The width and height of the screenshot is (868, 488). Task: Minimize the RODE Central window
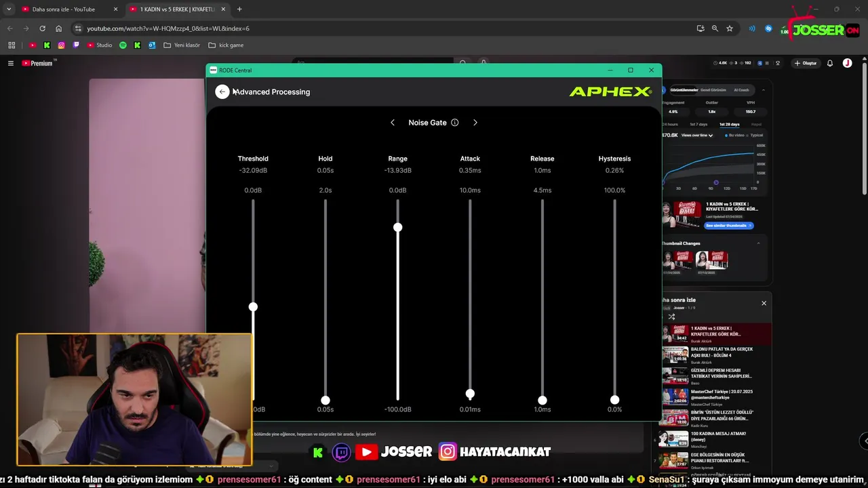[610, 70]
